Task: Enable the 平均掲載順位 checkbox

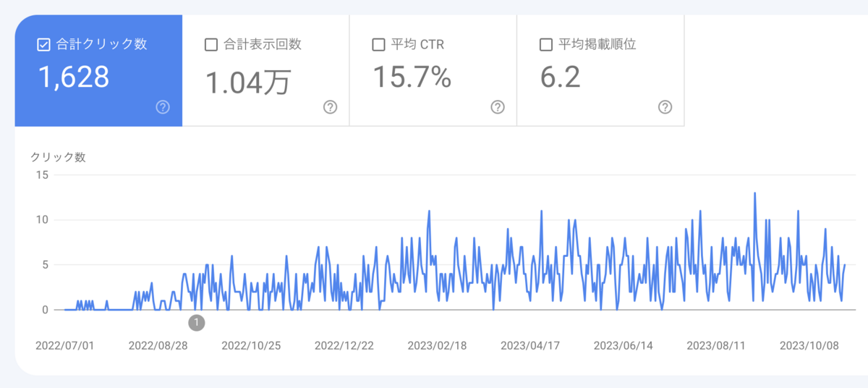Action: pos(546,45)
